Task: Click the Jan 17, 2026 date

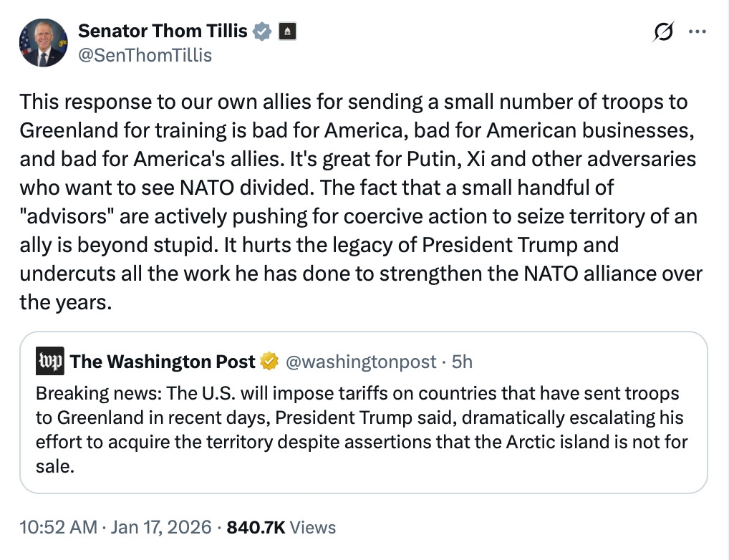Action: pyautogui.click(x=161, y=528)
